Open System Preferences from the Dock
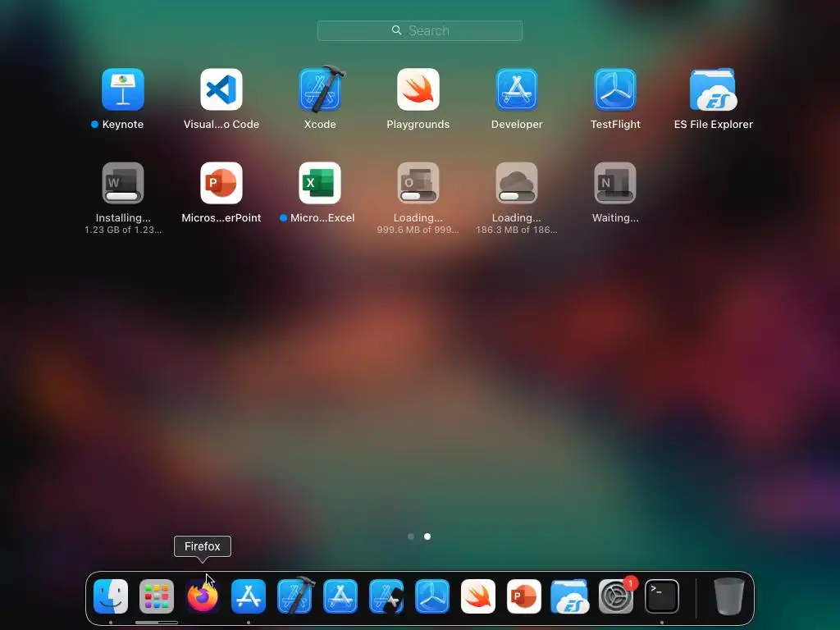The width and height of the screenshot is (840, 630). coord(616,596)
